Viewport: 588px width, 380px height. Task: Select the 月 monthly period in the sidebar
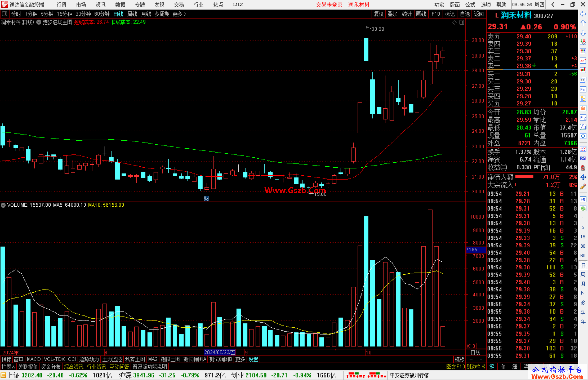(583, 284)
